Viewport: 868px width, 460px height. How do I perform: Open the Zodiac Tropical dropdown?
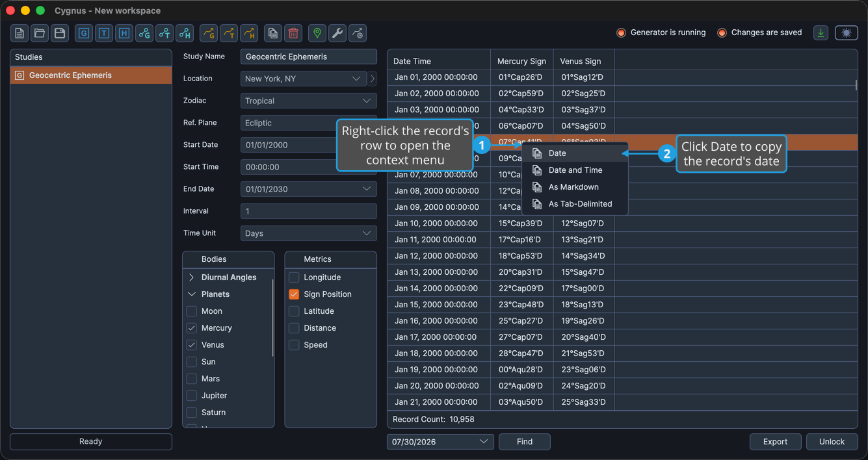tap(309, 101)
